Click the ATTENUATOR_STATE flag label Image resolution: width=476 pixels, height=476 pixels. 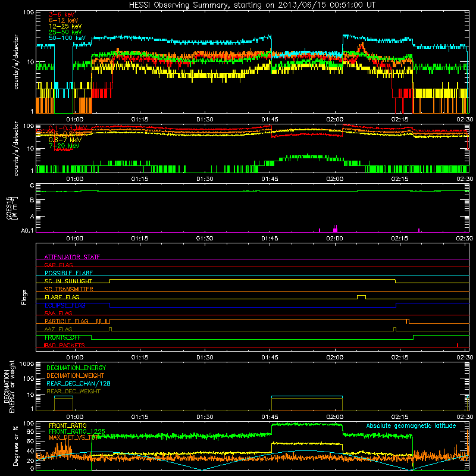click(72, 257)
